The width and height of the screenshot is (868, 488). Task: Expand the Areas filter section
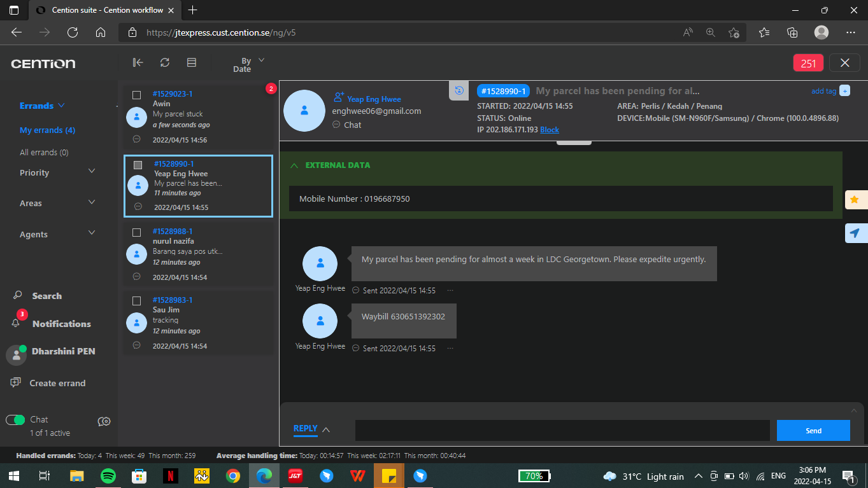coord(91,202)
